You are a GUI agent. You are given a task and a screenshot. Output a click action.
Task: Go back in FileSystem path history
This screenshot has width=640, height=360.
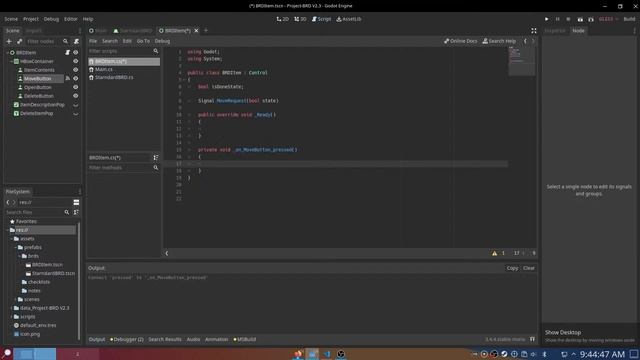(7, 202)
